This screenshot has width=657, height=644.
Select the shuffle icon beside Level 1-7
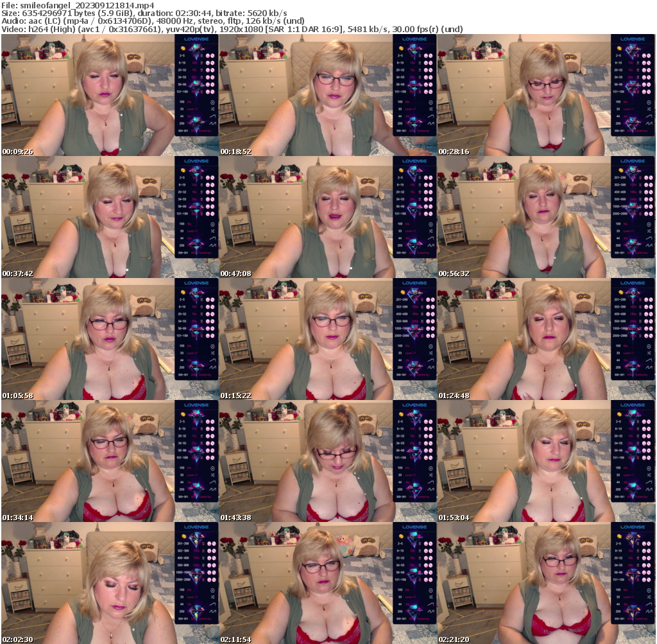click(x=212, y=109)
